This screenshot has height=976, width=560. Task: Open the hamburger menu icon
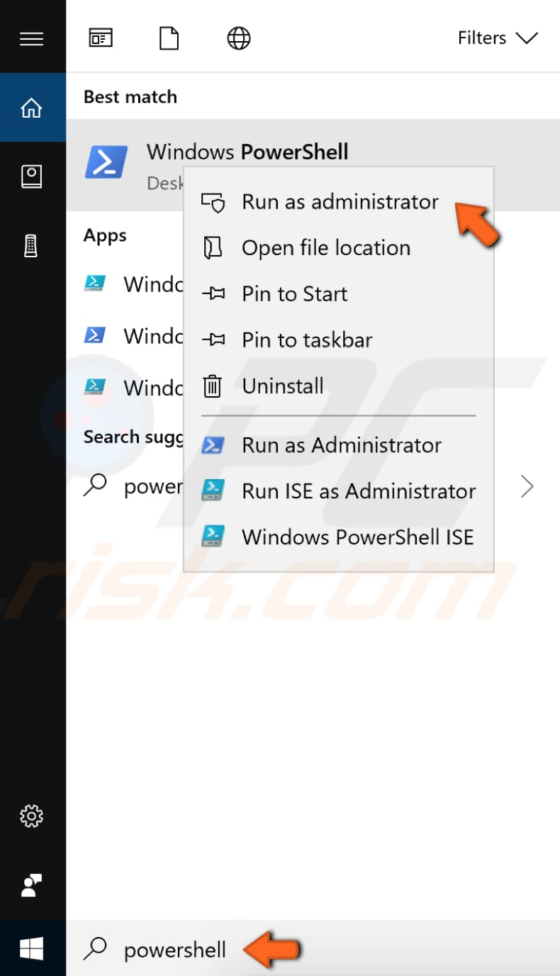click(32, 38)
